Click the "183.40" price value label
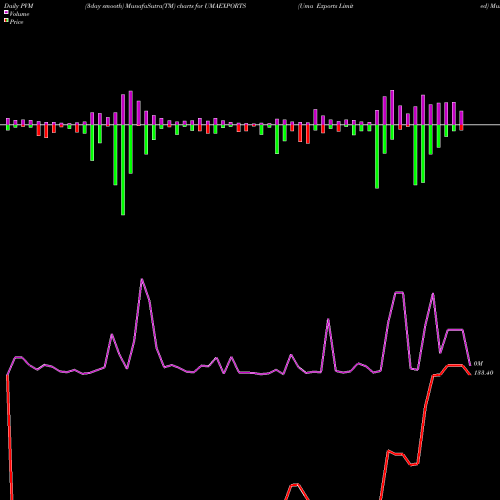The image size is (500, 500). coord(483,373)
